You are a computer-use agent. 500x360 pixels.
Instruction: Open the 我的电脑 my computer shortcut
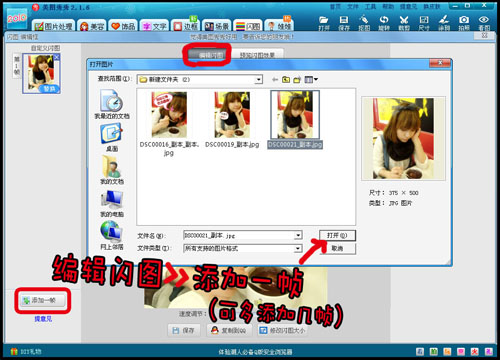112,203
